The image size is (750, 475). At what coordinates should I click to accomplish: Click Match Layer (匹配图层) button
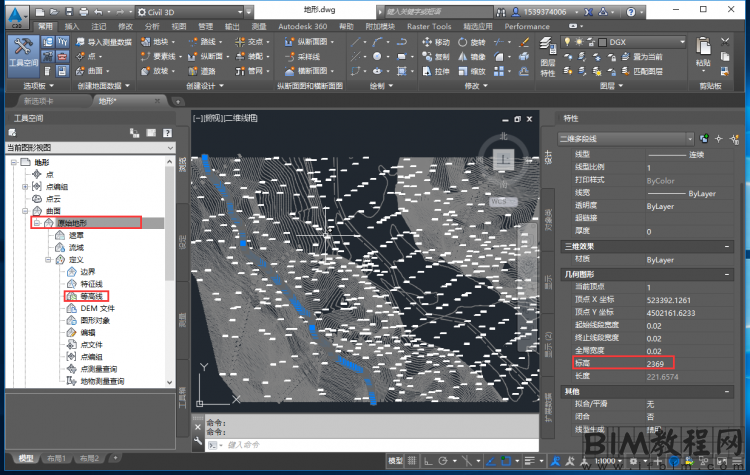click(642, 71)
